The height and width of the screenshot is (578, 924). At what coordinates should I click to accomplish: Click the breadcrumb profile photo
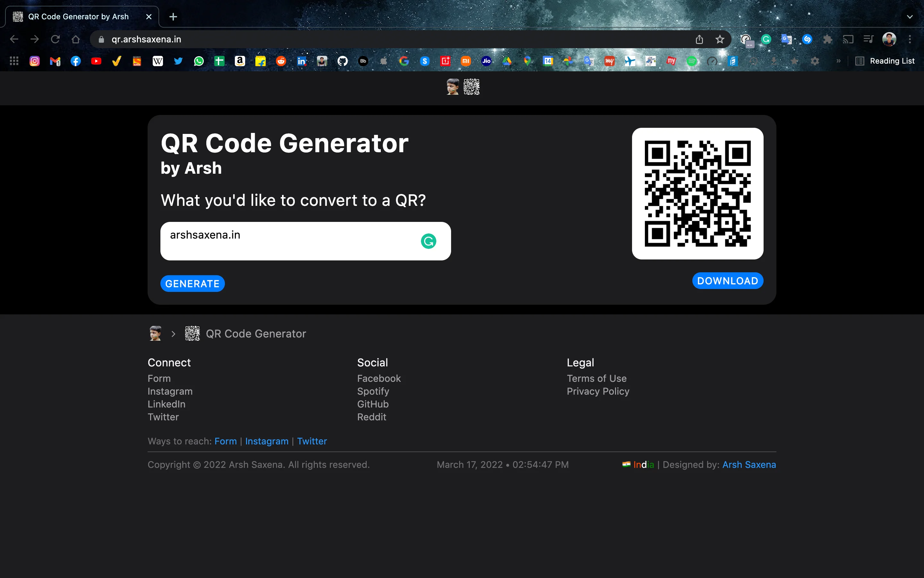point(155,334)
